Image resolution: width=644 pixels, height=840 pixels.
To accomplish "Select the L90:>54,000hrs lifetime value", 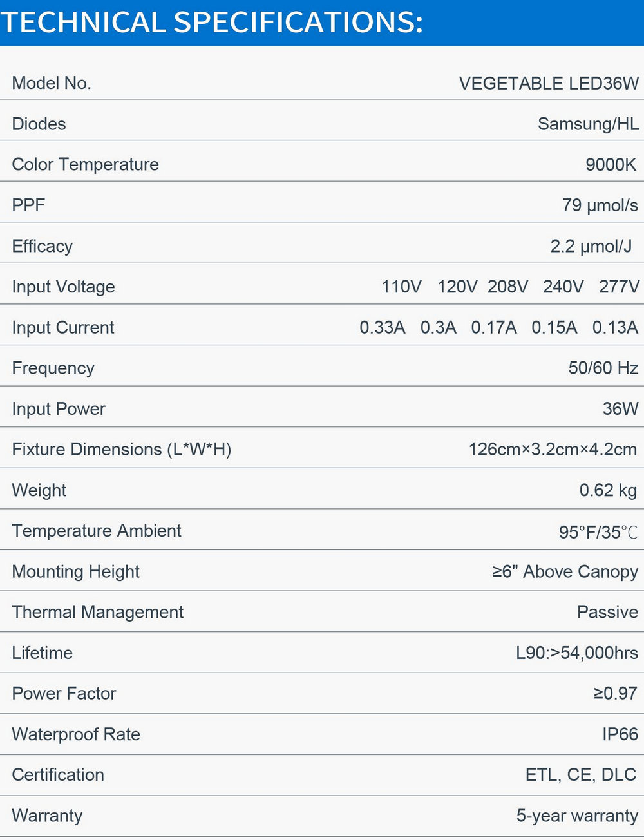I will 577,653.
